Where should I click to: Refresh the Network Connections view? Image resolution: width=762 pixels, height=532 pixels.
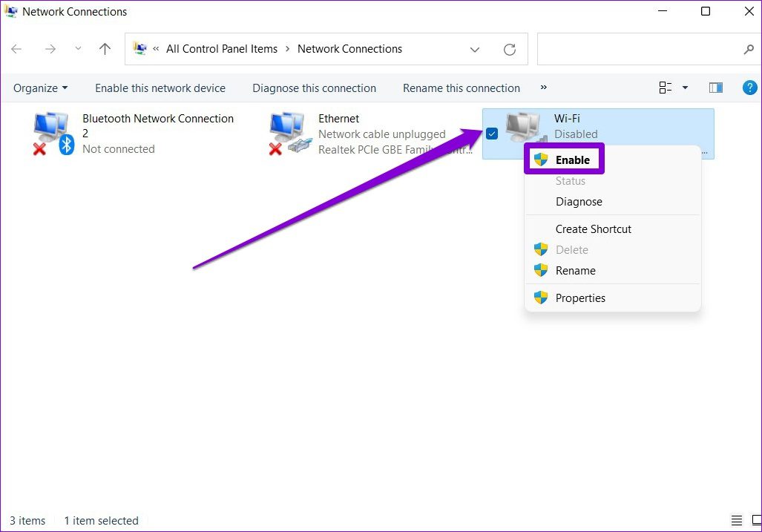coord(509,49)
